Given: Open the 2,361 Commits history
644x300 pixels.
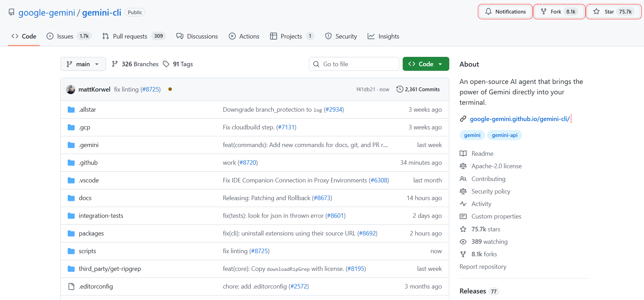Looking at the screenshot, I should point(418,89).
